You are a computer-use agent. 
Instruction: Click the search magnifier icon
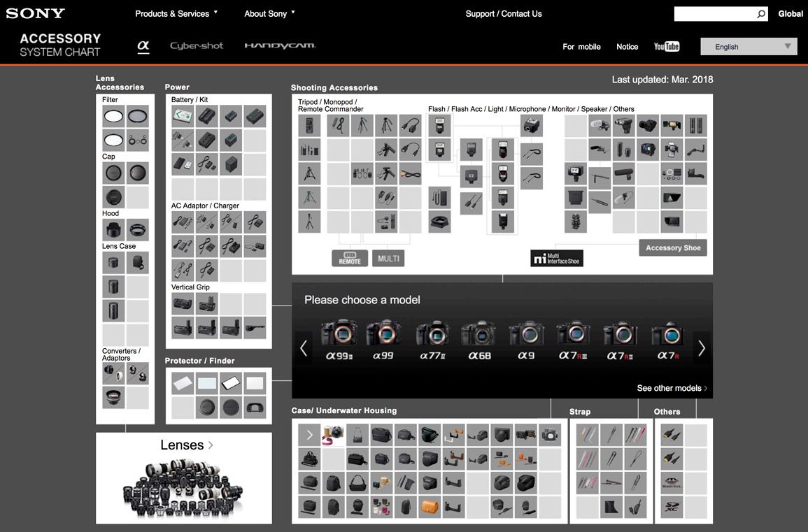coord(761,14)
